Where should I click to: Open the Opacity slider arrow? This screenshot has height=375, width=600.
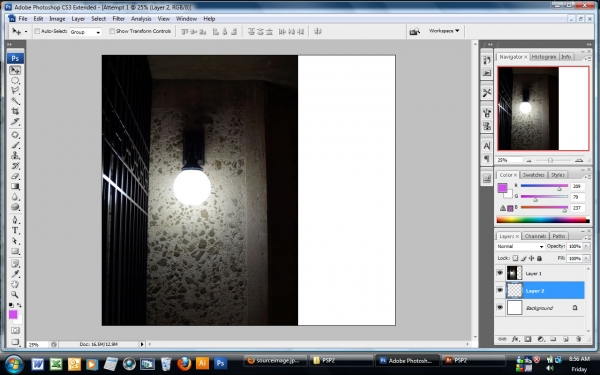586,246
